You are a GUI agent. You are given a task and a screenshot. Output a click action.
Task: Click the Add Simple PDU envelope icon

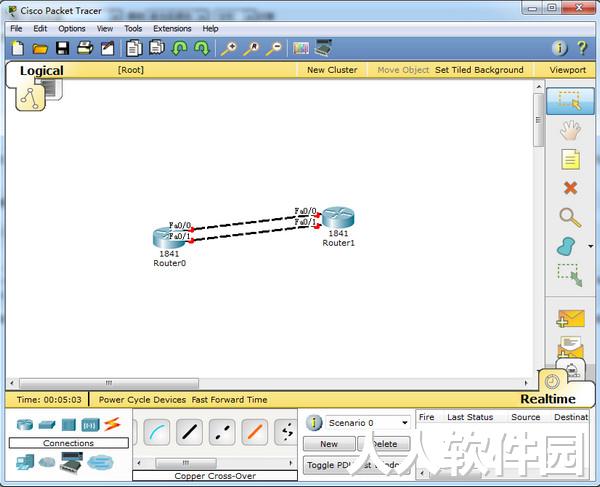(570, 319)
